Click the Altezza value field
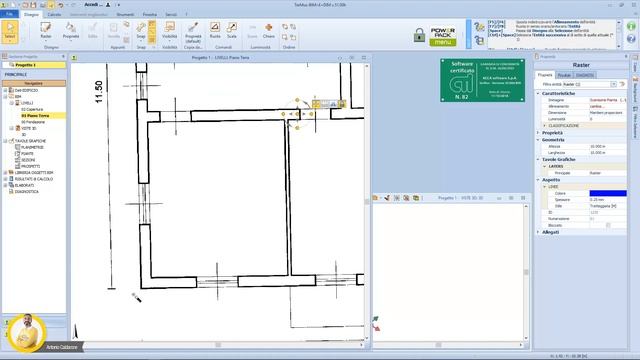Image resolution: width=640 pixels, height=360 pixels. [x=608, y=146]
